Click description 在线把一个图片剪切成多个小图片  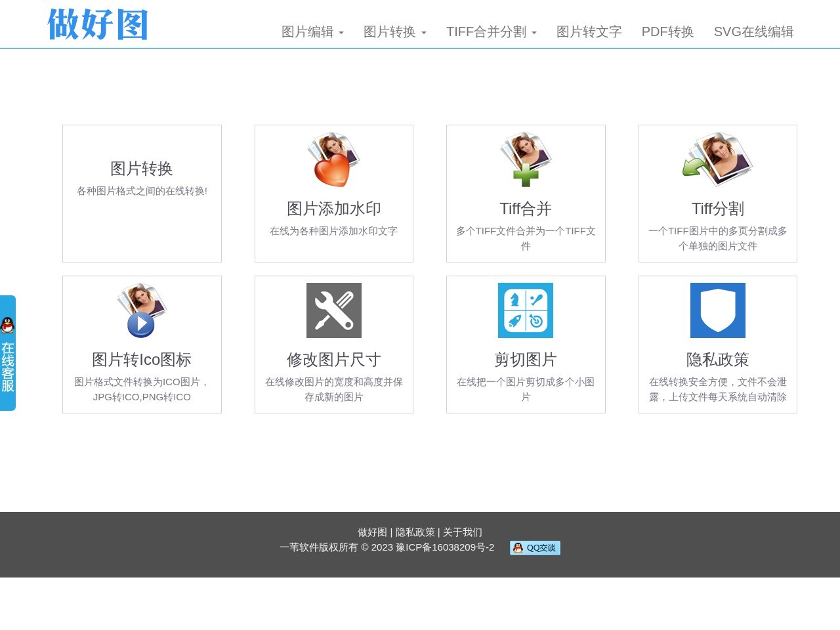click(x=526, y=389)
